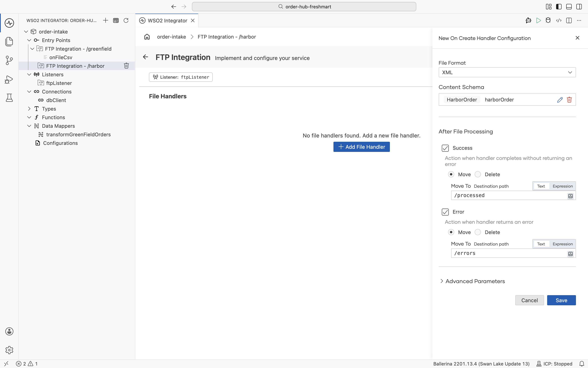This screenshot has width=588, height=368.
Task: Close the WSO2 Integrator tab
Action: coord(193,20)
